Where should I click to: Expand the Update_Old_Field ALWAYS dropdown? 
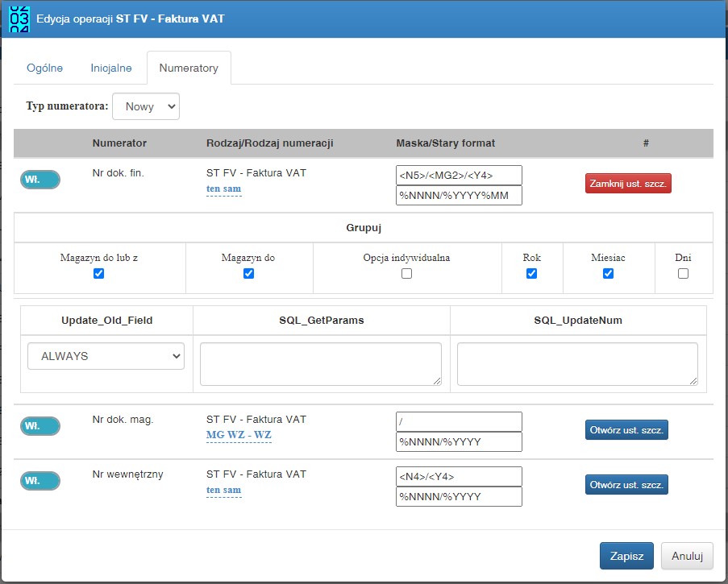click(x=106, y=356)
